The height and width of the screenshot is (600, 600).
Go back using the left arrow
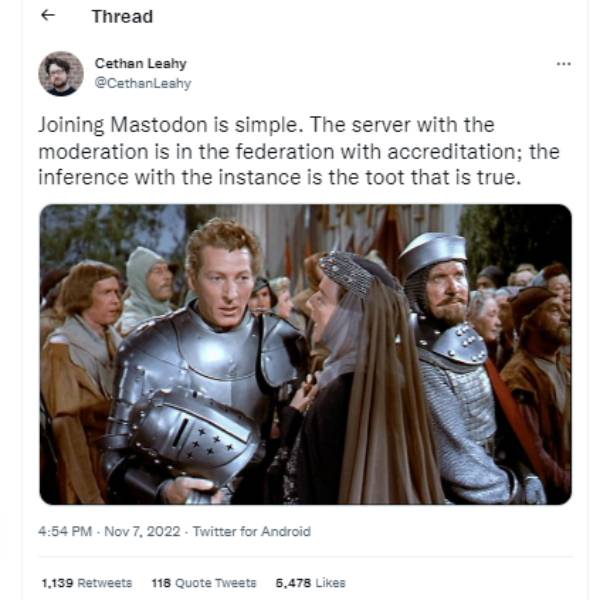(x=48, y=15)
